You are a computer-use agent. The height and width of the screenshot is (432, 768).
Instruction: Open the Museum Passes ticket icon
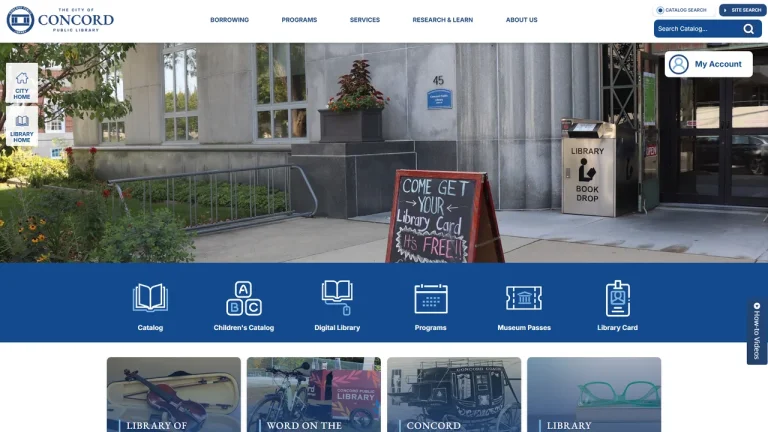click(524, 298)
